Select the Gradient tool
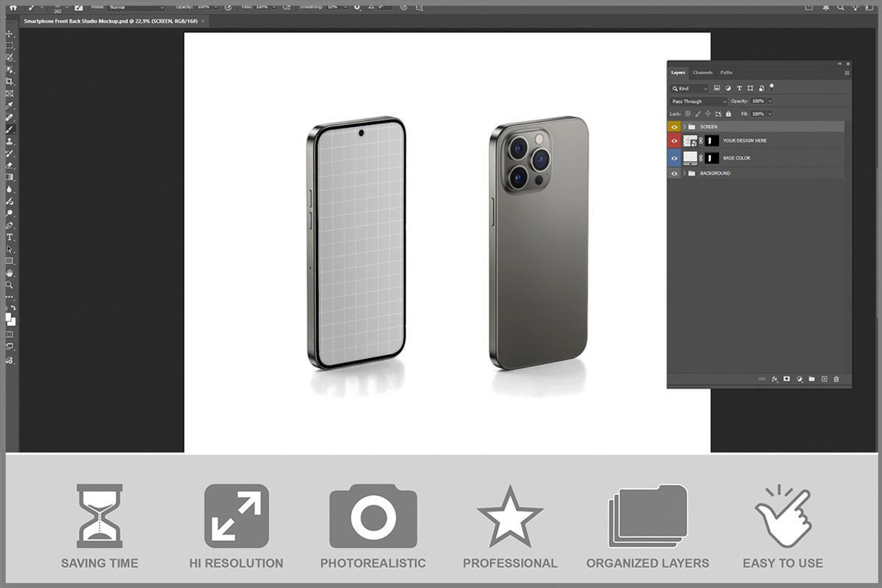 click(x=10, y=177)
